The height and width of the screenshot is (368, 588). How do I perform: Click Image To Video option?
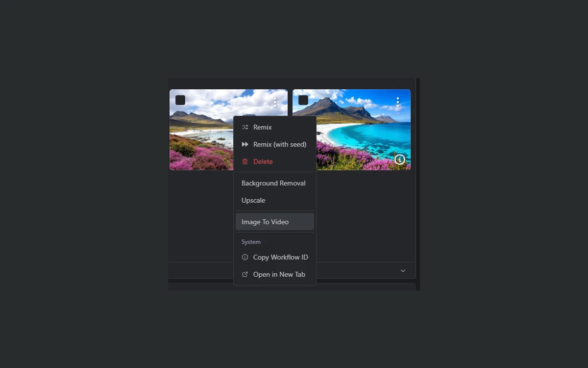(275, 222)
